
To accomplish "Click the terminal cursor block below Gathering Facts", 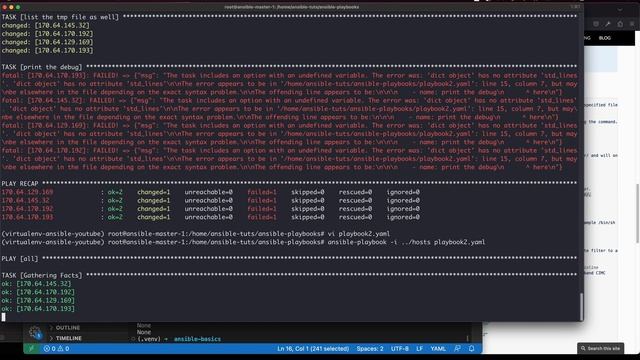I will click(x=4, y=317).
